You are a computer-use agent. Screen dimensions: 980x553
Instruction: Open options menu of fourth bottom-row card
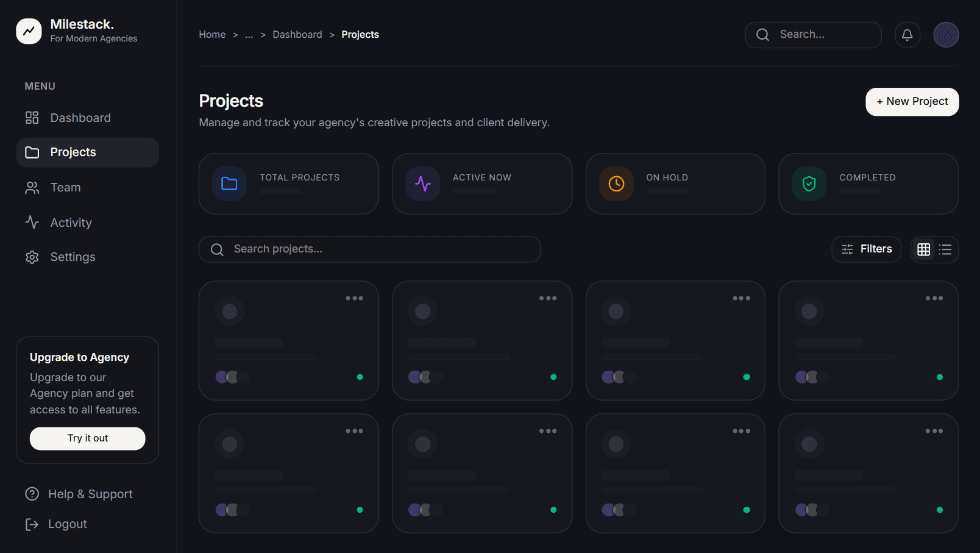pyautogui.click(x=934, y=431)
